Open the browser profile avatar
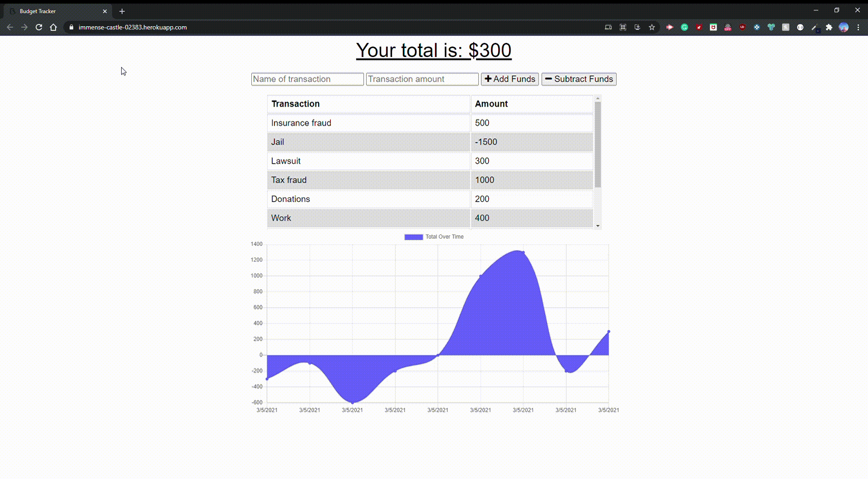Viewport: 868px width, 479px height. (844, 27)
